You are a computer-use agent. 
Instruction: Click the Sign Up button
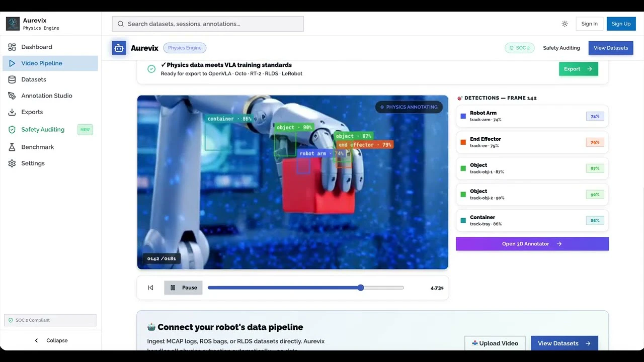[621, 24]
